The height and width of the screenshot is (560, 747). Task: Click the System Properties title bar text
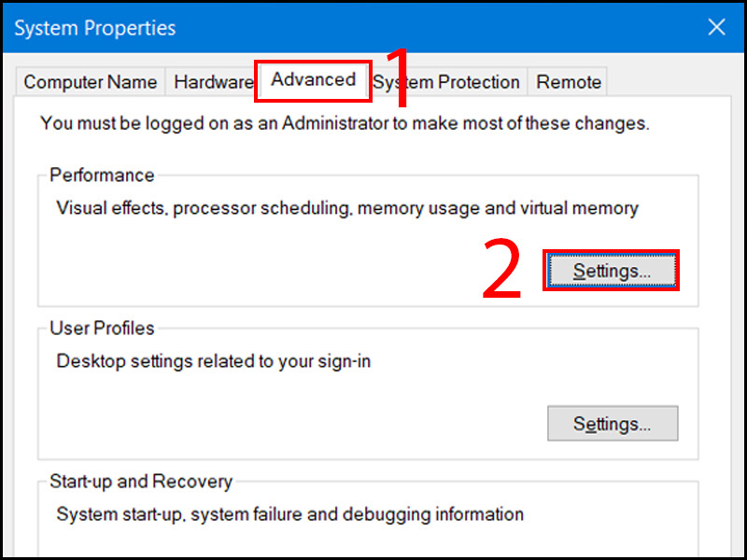click(93, 28)
